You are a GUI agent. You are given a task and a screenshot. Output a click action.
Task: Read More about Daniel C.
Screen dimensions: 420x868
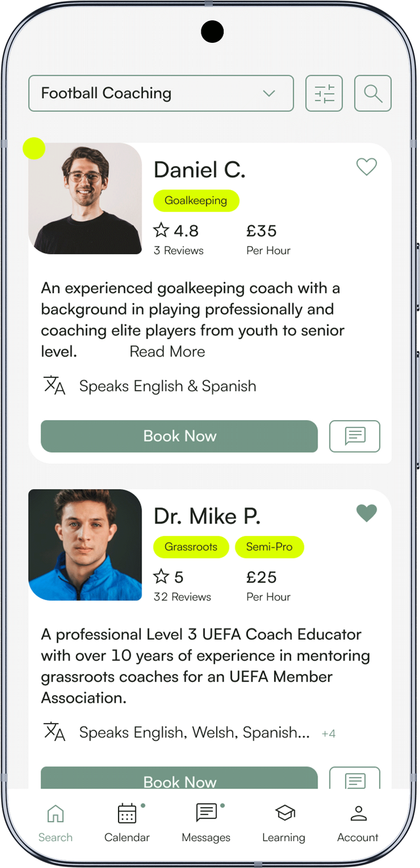tap(167, 352)
